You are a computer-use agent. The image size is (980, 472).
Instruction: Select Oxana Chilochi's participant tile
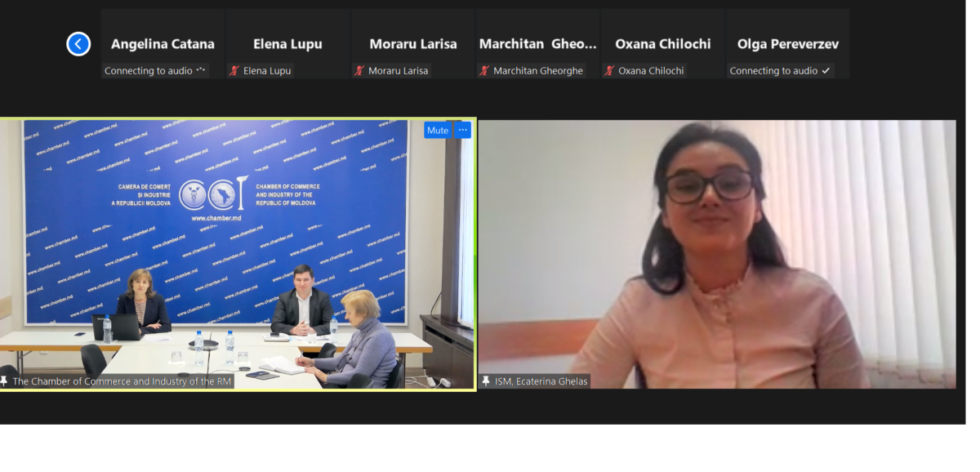click(x=662, y=44)
